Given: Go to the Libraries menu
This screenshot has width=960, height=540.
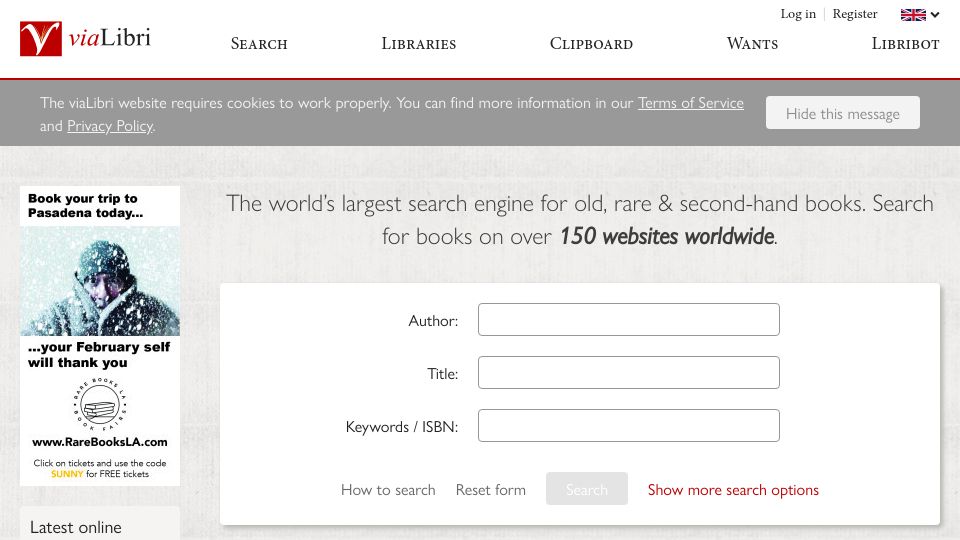Looking at the screenshot, I should point(419,44).
